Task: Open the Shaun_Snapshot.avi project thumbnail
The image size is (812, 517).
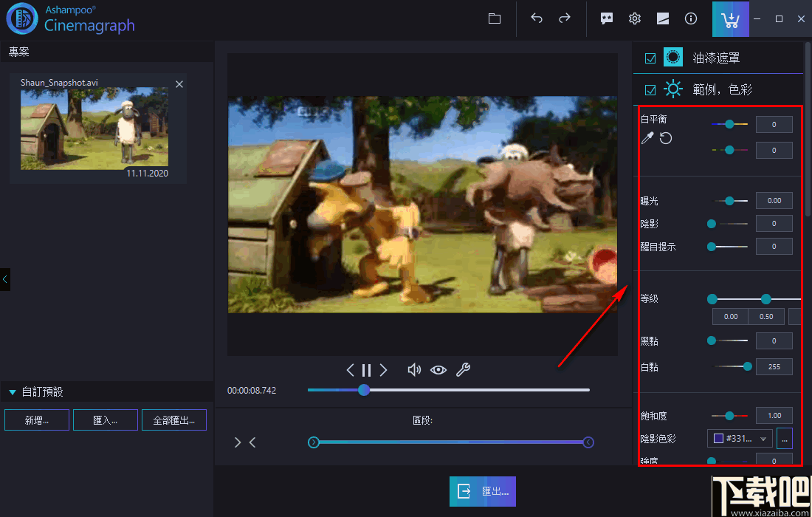Action: (x=94, y=129)
